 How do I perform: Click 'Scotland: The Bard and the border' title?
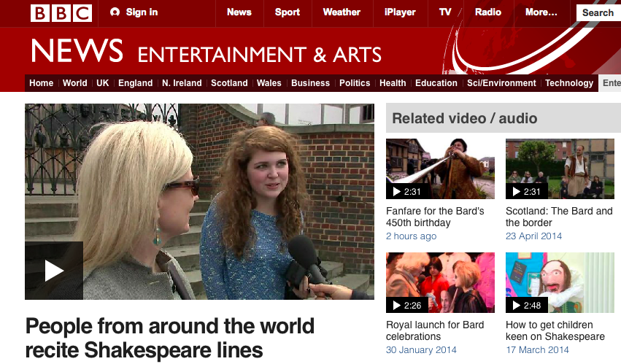[559, 217]
